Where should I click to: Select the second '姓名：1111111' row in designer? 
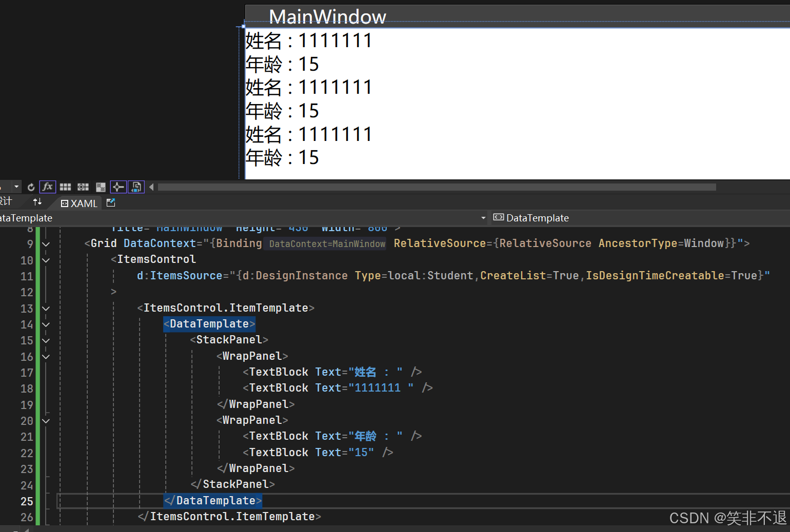click(309, 87)
